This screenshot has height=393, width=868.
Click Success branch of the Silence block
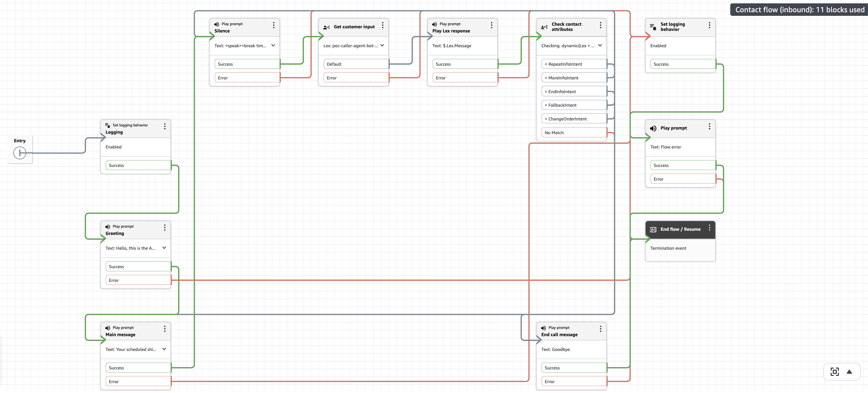[247, 64]
